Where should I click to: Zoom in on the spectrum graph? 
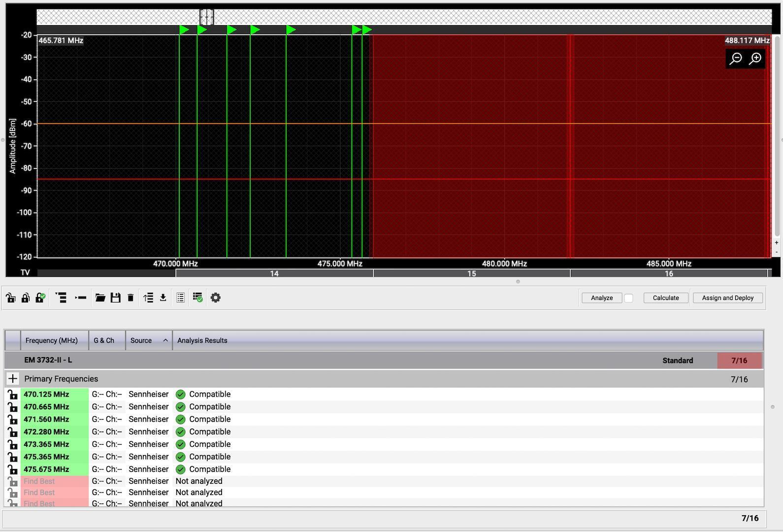pos(755,59)
